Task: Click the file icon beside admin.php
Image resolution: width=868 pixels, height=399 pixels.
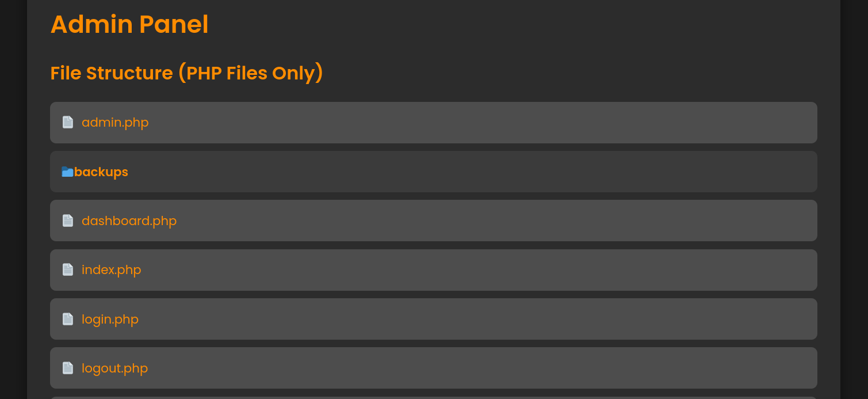Action: (x=68, y=122)
